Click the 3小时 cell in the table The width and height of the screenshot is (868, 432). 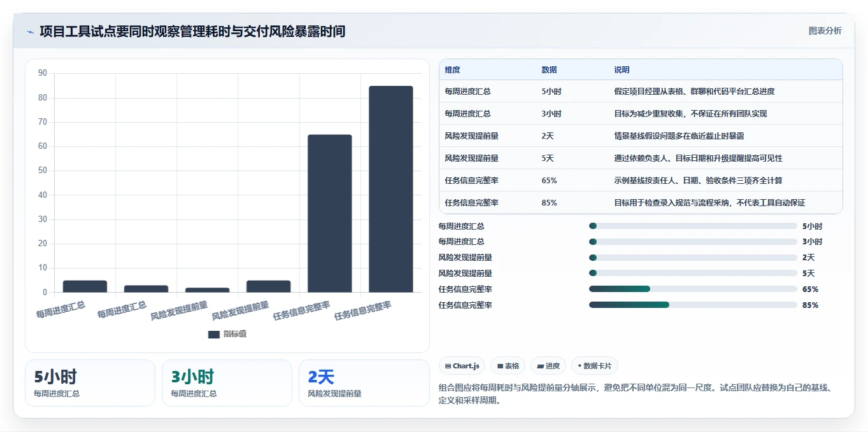tap(551, 114)
